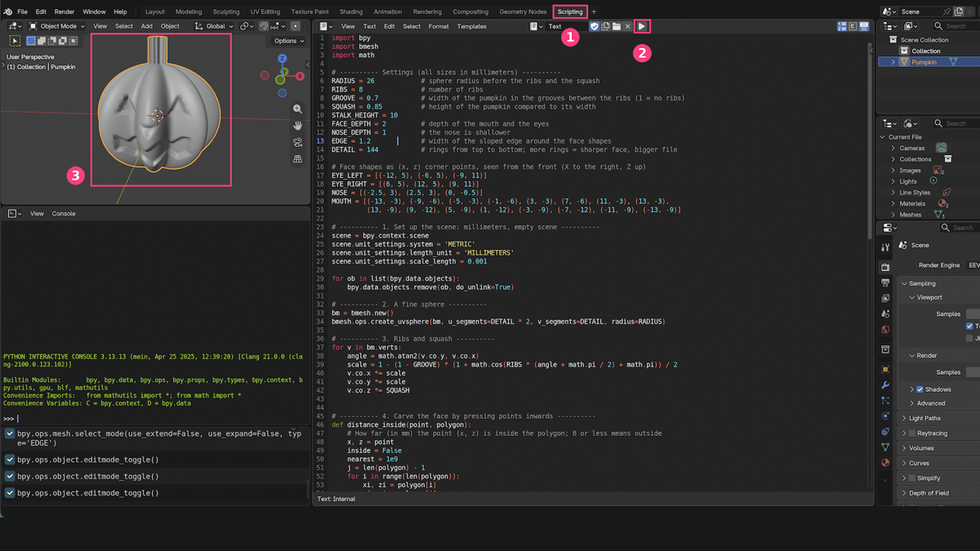Switch to the Geometry Nodes workspace tab

pyautogui.click(x=523, y=11)
